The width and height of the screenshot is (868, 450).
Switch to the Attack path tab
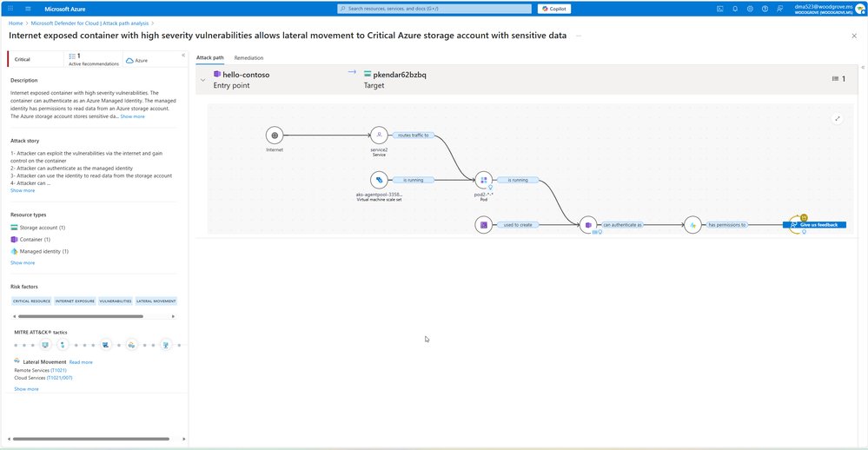click(209, 57)
